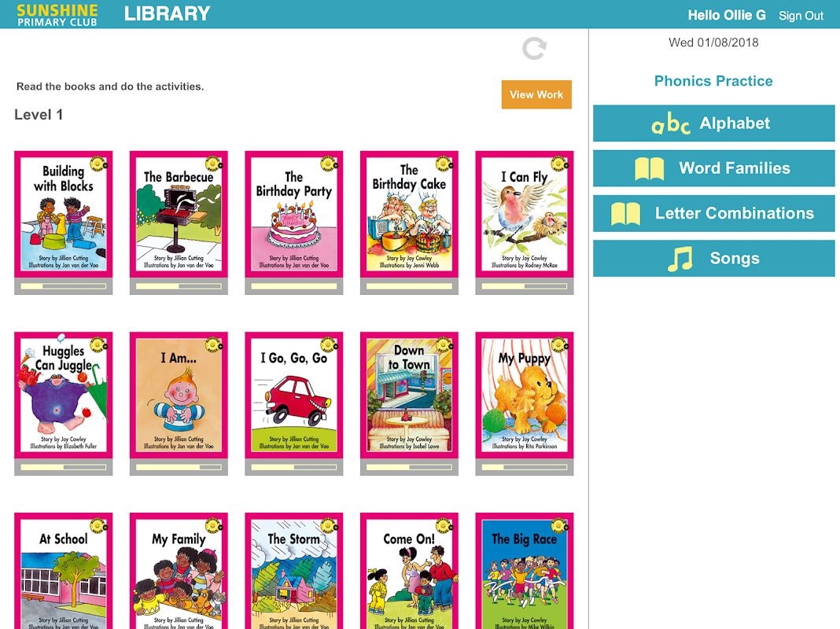This screenshot has height=629, width=840.
Task: Click the Songs music note icon
Action: click(680, 259)
